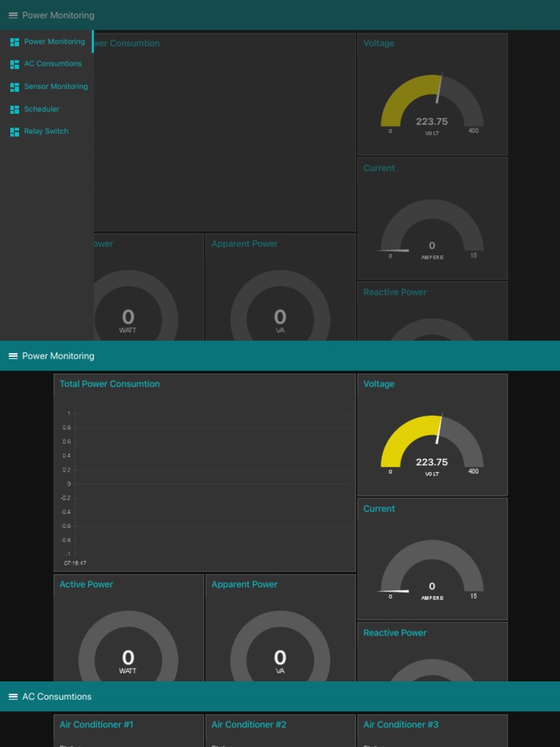Click the Active Power card title

click(x=86, y=584)
